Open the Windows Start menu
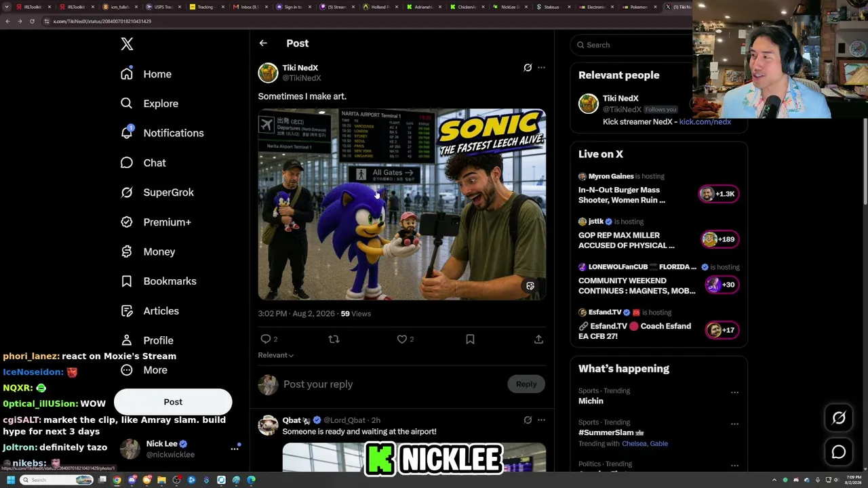The height and width of the screenshot is (488, 868). (x=10, y=480)
